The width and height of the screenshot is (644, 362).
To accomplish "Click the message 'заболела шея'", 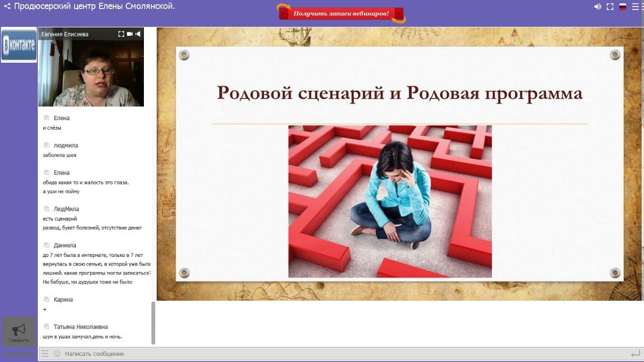I will 60,155.
